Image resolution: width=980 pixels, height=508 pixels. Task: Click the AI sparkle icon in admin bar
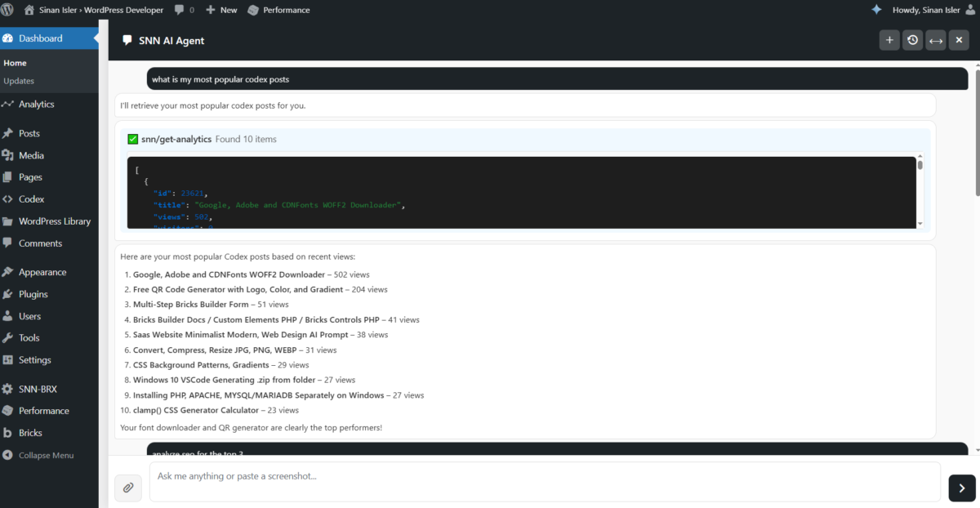[x=876, y=10]
